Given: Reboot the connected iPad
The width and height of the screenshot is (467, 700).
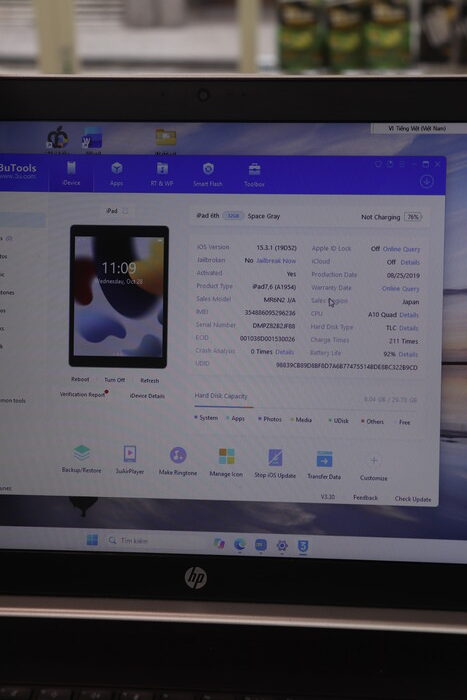Looking at the screenshot, I should click(80, 379).
